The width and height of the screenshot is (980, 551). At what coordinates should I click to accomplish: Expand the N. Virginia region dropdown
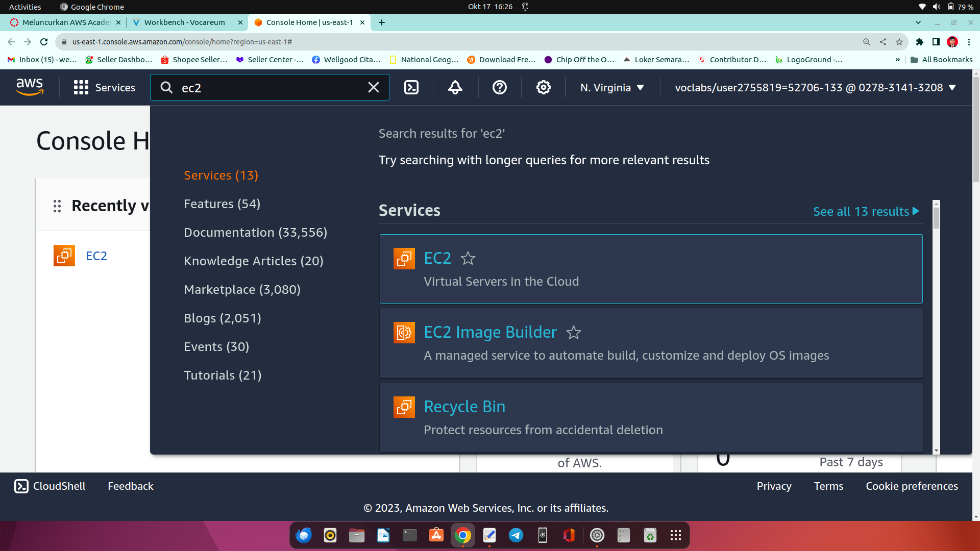coord(612,88)
